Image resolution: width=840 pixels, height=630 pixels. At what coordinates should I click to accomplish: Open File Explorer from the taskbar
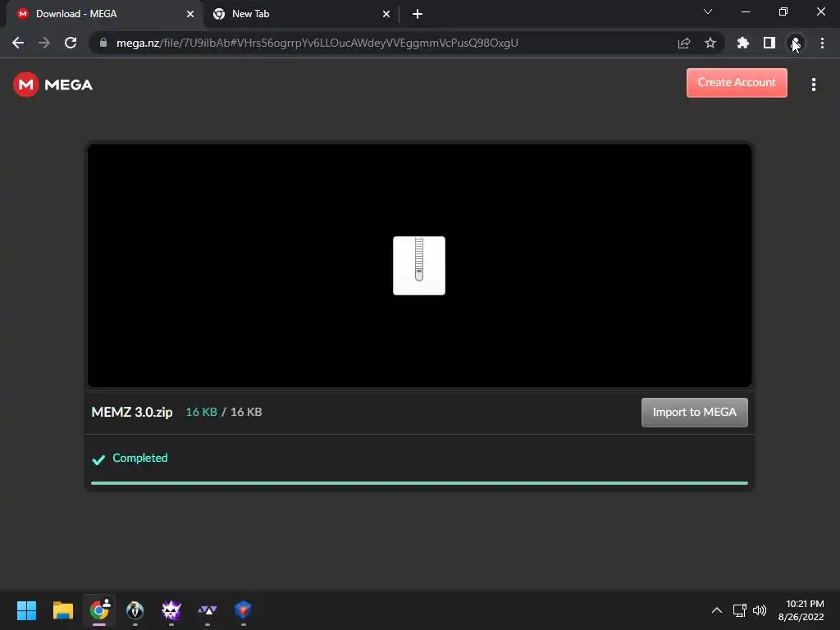[62, 610]
